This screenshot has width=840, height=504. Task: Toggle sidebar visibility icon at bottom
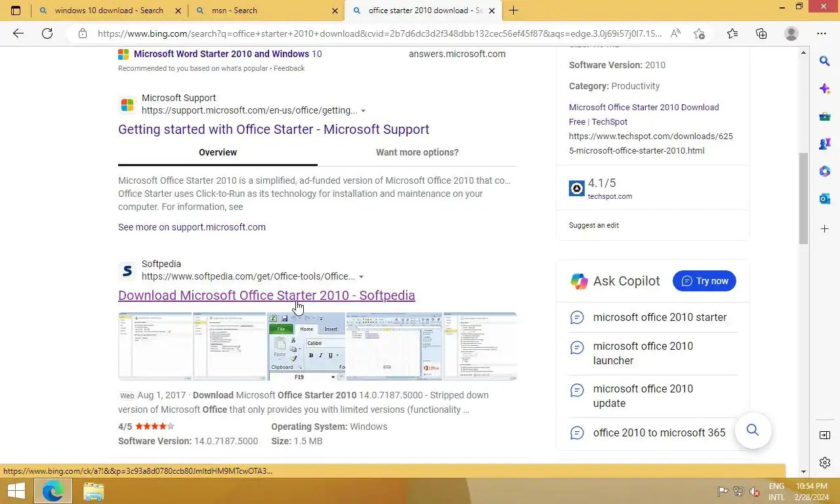tap(825, 435)
